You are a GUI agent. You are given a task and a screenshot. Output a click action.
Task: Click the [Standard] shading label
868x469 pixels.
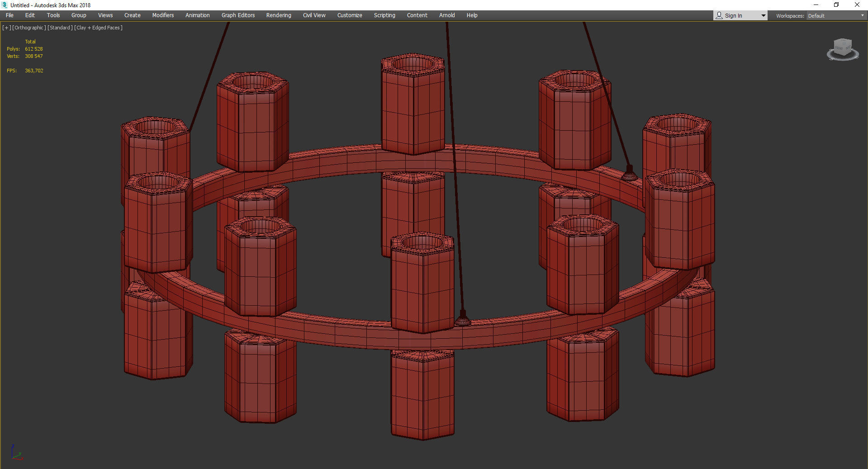[60, 28]
